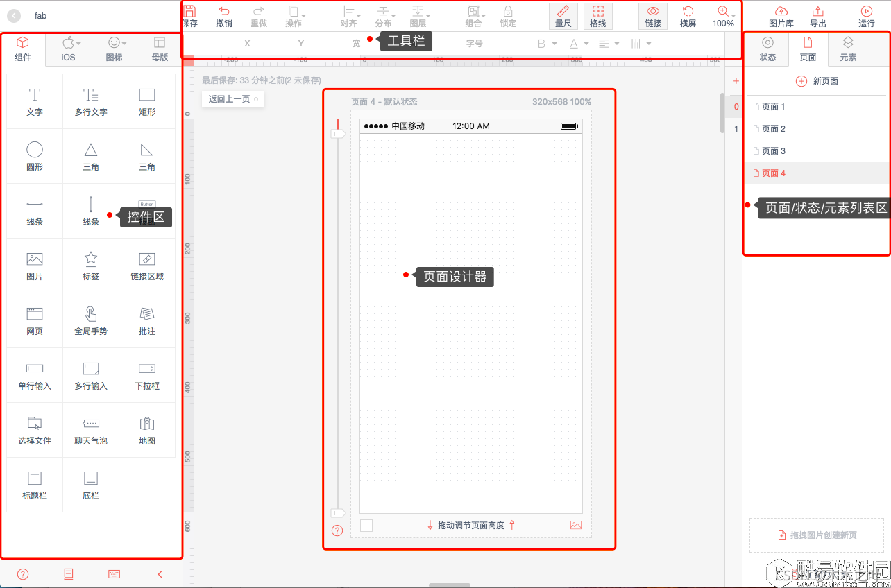Open the 组合 group dropdown
This screenshot has height=588, width=891.
pyautogui.click(x=475, y=17)
